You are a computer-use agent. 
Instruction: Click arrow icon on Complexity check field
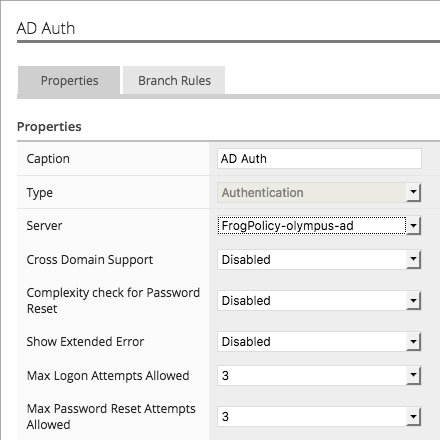[414, 301]
